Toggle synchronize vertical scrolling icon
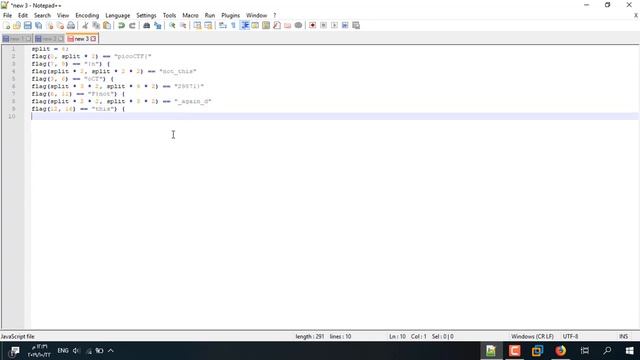640x360 pixels. point(197,25)
